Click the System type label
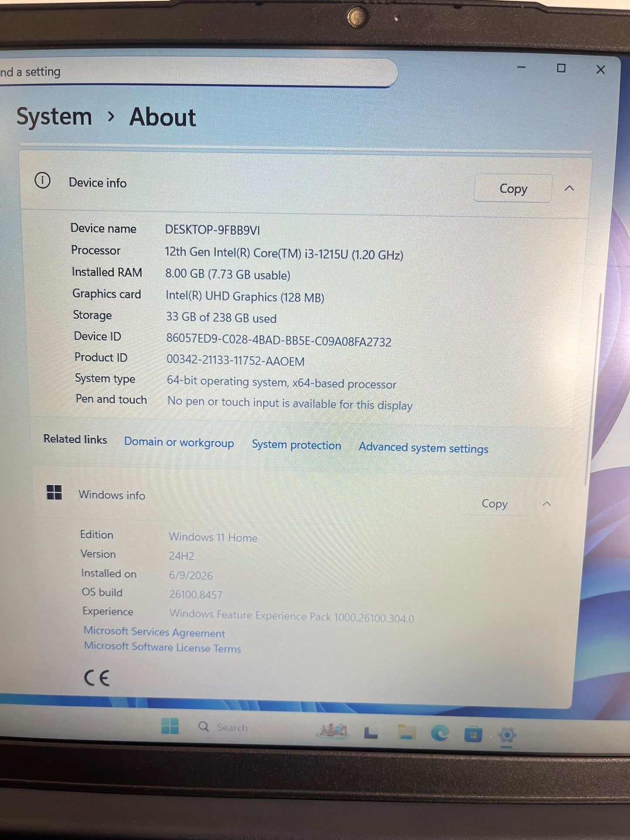 (x=105, y=378)
